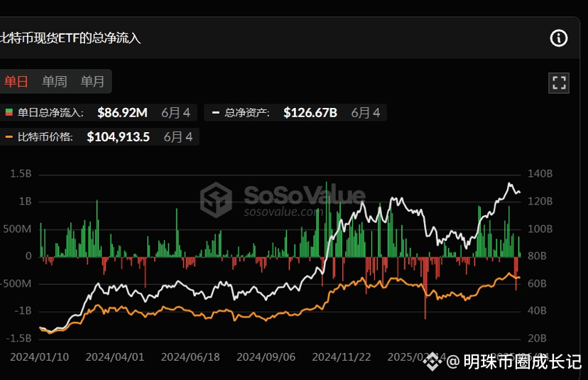Click the $86.92M net inflow value
588x380 pixels.
[122, 112]
